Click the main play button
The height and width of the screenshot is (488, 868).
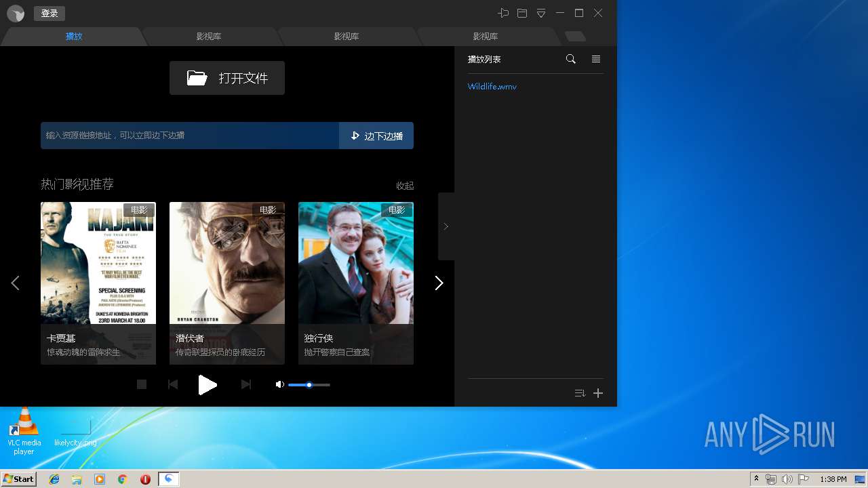pos(208,384)
